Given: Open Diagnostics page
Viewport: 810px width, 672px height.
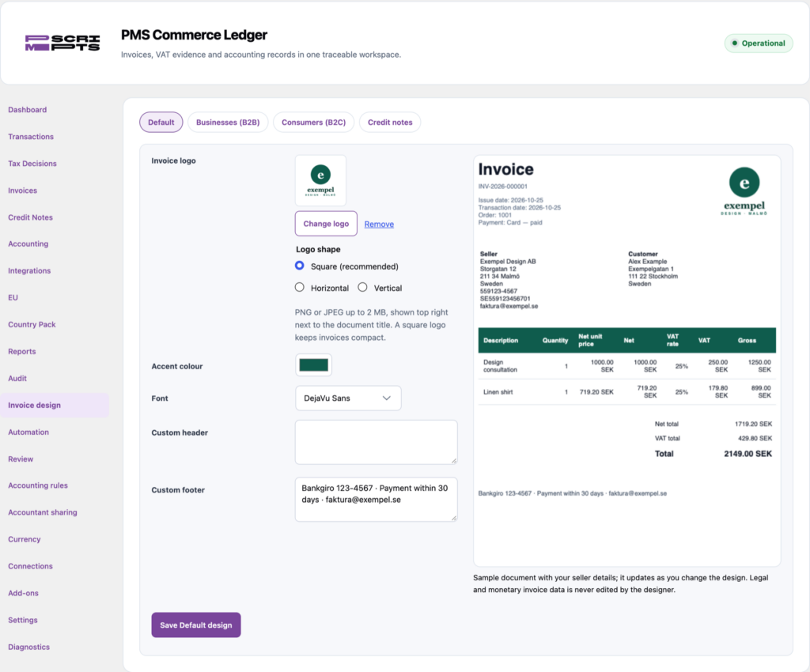Looking at the screenshot, I should (29, 647).
